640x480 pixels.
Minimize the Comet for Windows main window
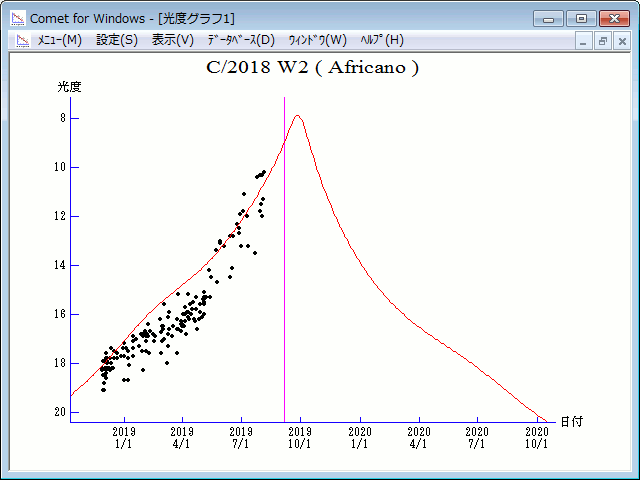(549, 18)
